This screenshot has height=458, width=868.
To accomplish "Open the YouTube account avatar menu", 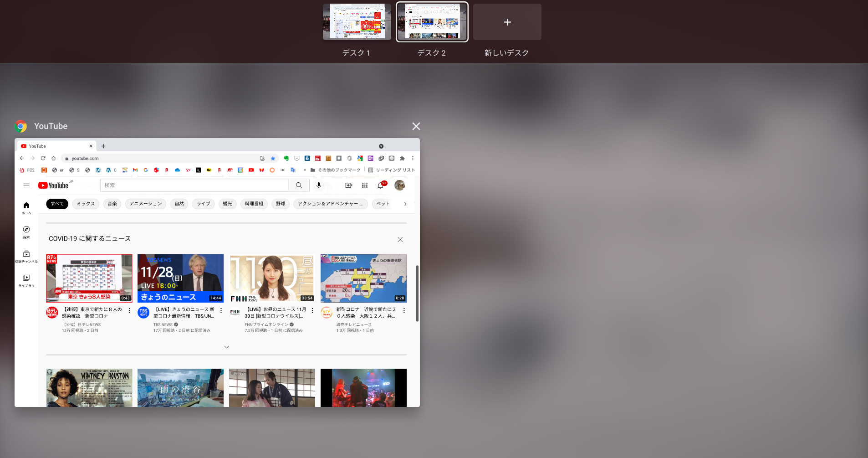I will coord(399,185).
